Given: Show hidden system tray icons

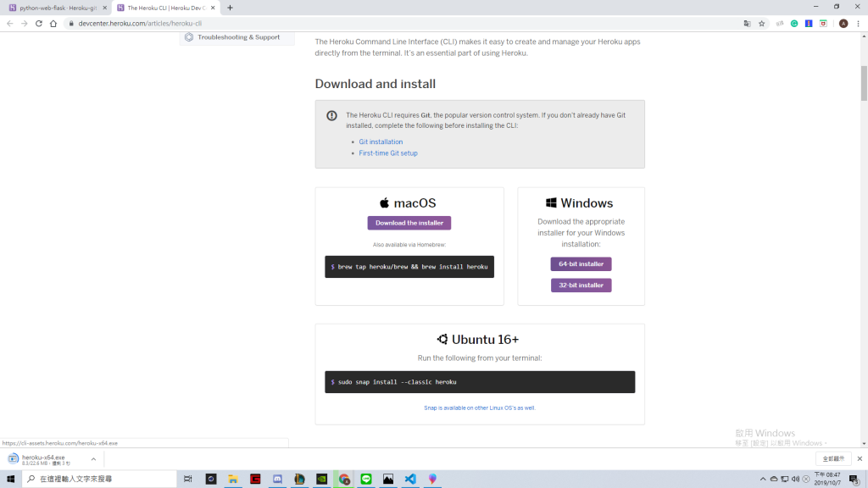Looking at the screenshot, I should point(763,480).
